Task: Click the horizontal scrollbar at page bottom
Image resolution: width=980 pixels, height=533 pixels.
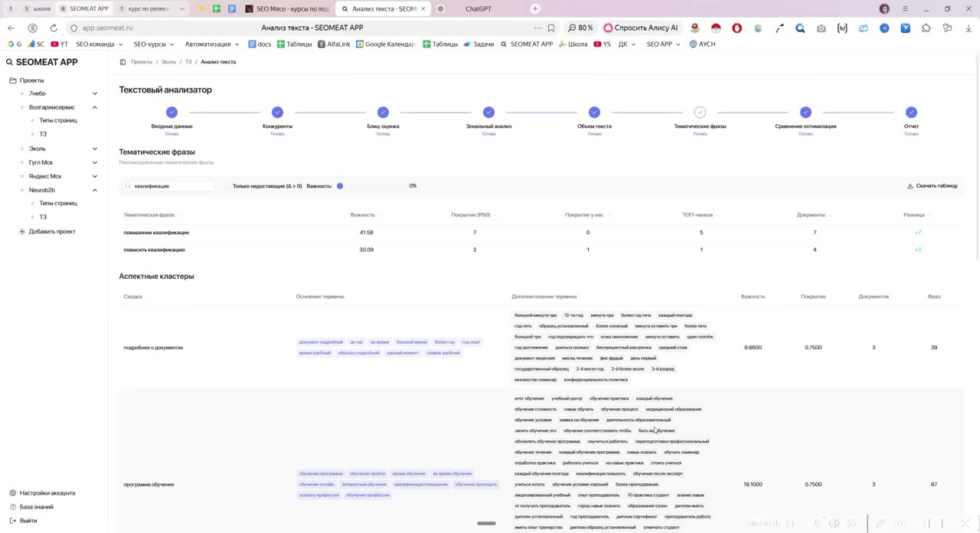Action: point(486,524)
